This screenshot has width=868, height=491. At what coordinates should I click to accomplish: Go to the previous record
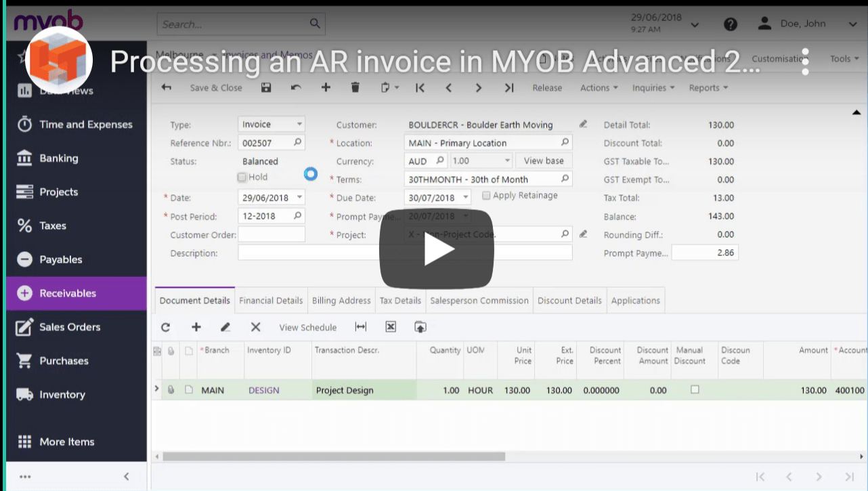point(449,87)
